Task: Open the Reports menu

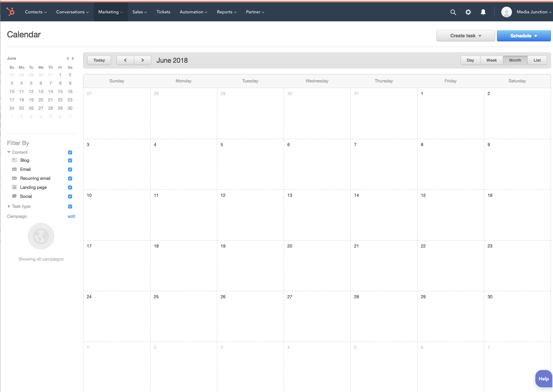Action: (x=227, y=12)
